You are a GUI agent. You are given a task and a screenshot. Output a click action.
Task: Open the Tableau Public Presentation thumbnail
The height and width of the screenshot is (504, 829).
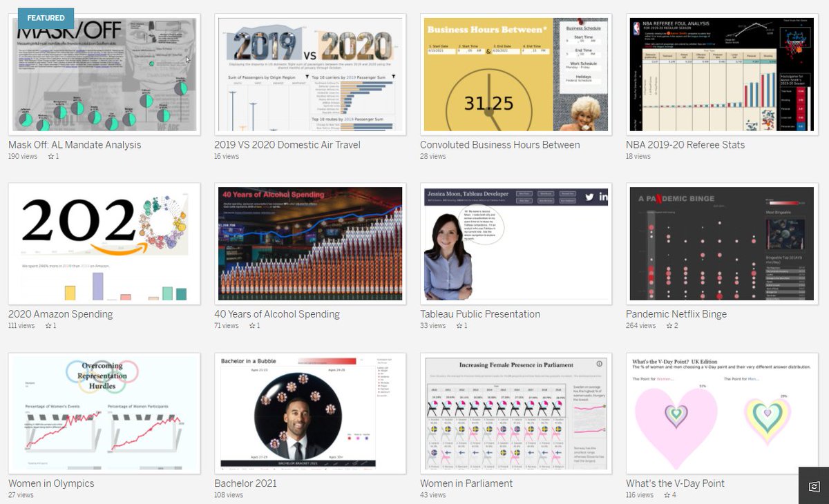(x=516, y=244)
